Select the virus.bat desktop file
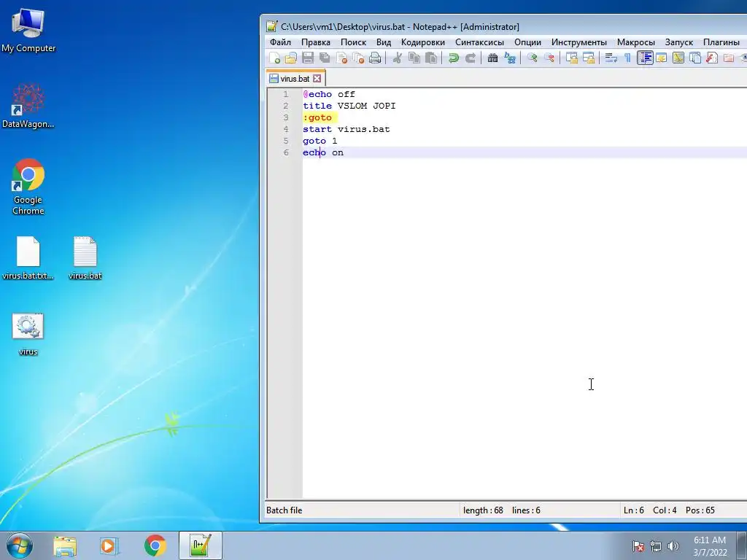Viewport: 747px width, 560px height. [85, 258]
